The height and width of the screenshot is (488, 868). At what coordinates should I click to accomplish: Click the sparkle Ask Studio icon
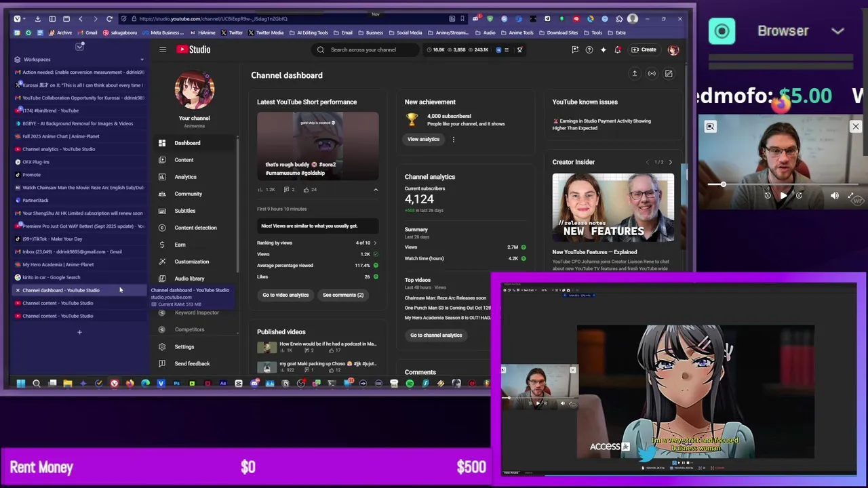pos(604,49)
